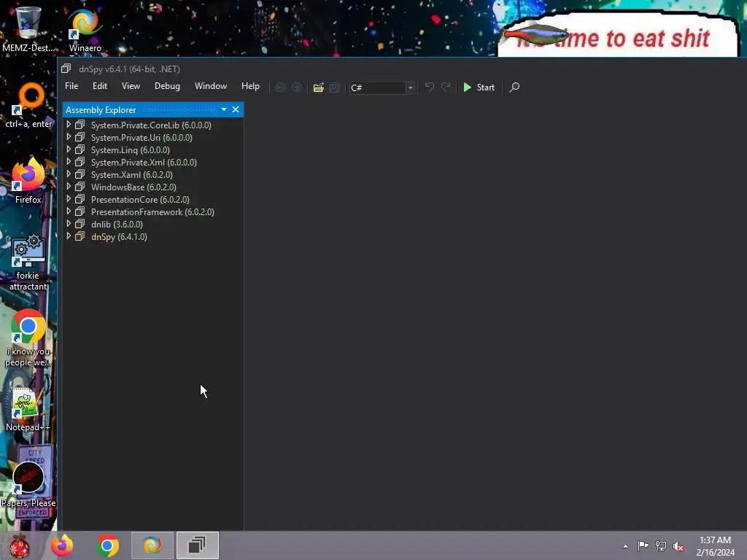Select Notepad++ desktop shortcut

point(28,410)
